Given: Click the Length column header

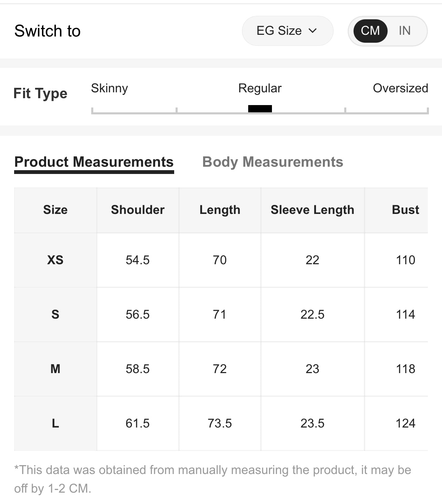Looking at the screenshot, I should pyautogui.click(x=220, y=210).
